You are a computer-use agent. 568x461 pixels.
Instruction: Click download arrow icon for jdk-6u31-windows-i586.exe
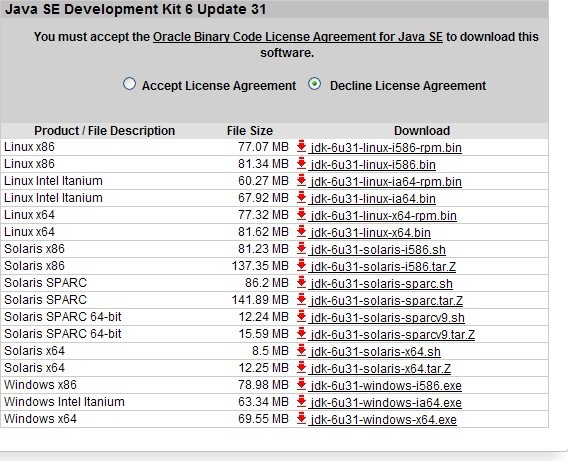pos(301,384)
